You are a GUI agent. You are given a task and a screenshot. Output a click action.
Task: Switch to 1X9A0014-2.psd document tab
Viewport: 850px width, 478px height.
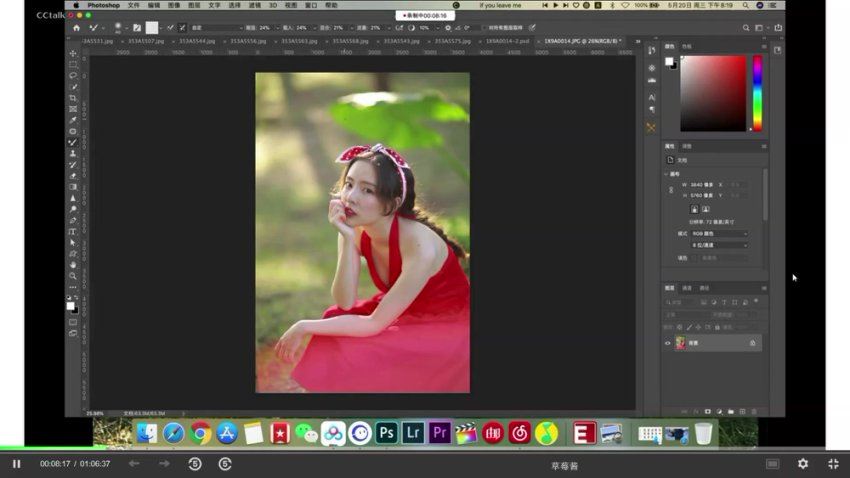[507, 41]
